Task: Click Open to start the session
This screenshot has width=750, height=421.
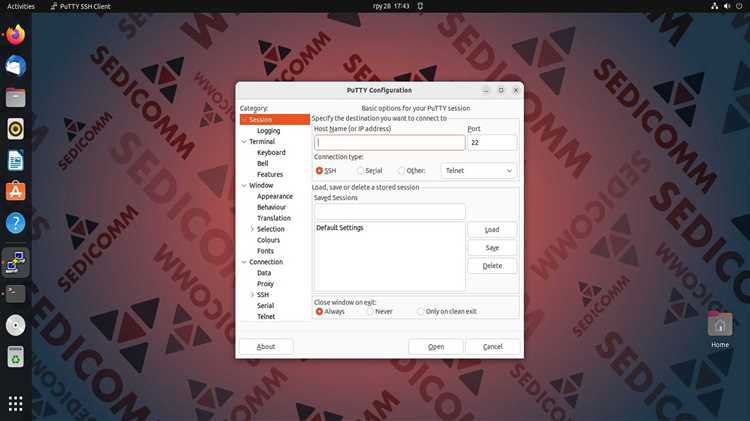Action: coord(436,347)
